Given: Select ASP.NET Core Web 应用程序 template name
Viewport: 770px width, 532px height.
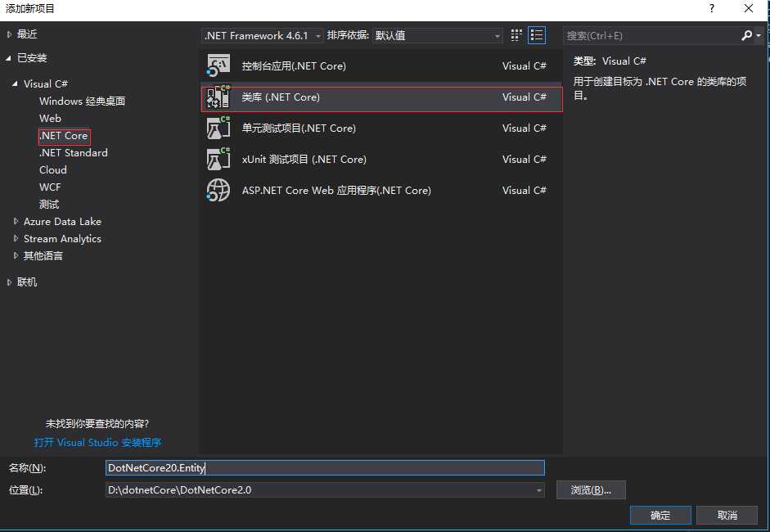Looking at the screenshot, I should coord(336,190).
